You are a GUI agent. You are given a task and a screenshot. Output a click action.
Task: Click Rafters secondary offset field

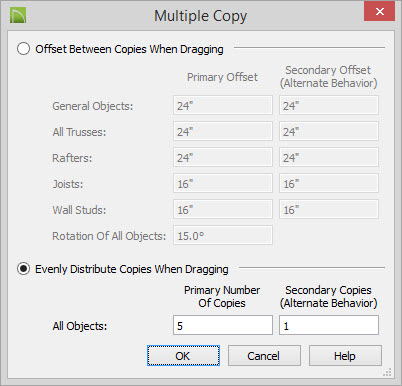329,157
